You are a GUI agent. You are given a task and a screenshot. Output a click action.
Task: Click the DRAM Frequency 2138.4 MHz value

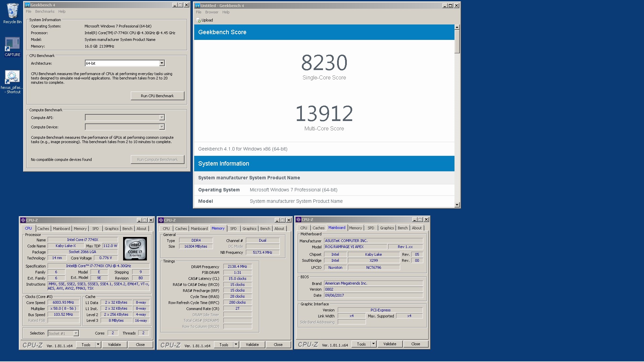pyautogui.click(x=237, y=267)
